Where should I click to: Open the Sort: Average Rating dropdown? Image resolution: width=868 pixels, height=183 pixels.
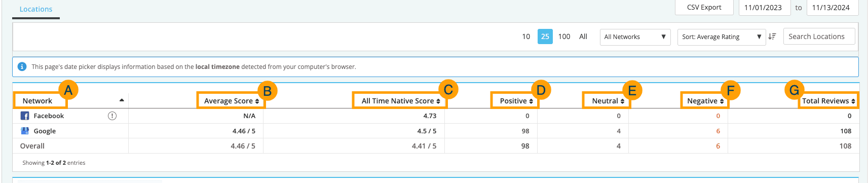(722, 37)
